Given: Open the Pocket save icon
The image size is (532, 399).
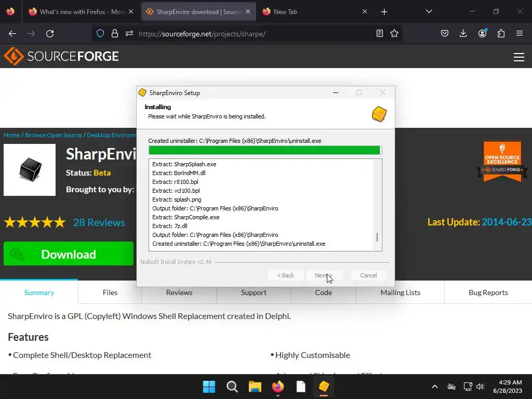Looking at the screenshot, I should 445,33.
